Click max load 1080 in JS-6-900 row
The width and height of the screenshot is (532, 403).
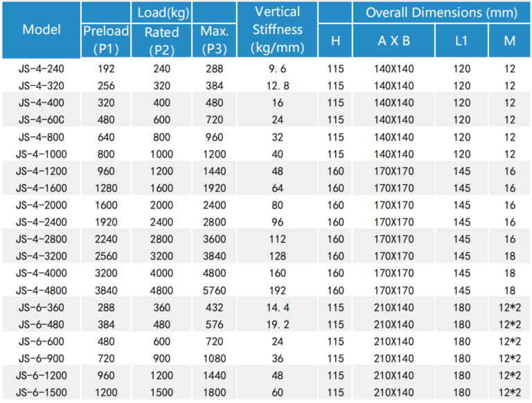(215, 359)
